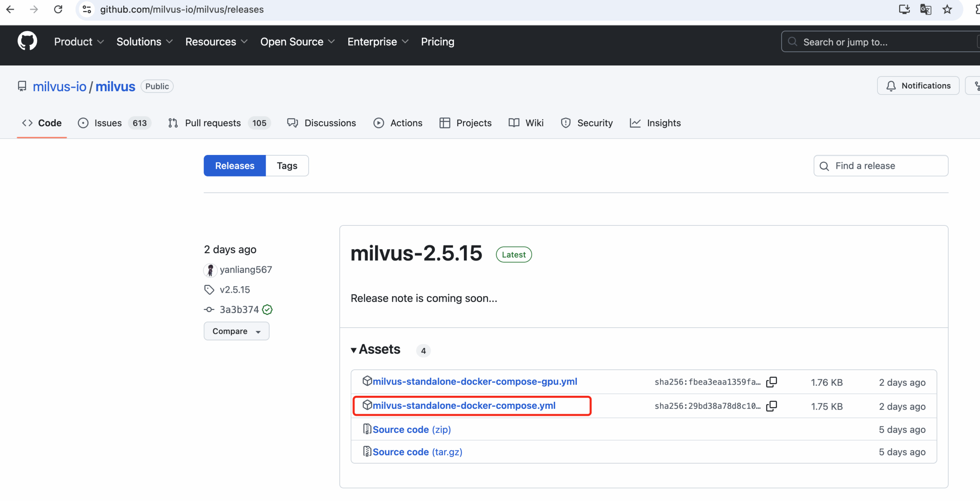
Task: Expand the Open Source menu
Action: click(298, 42)
